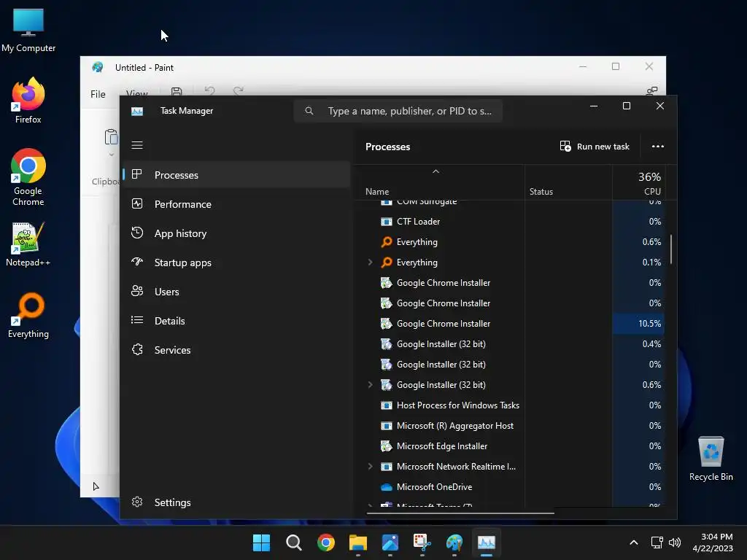Open Task Manager Settings
747x560 pixels.
[237, 502]
